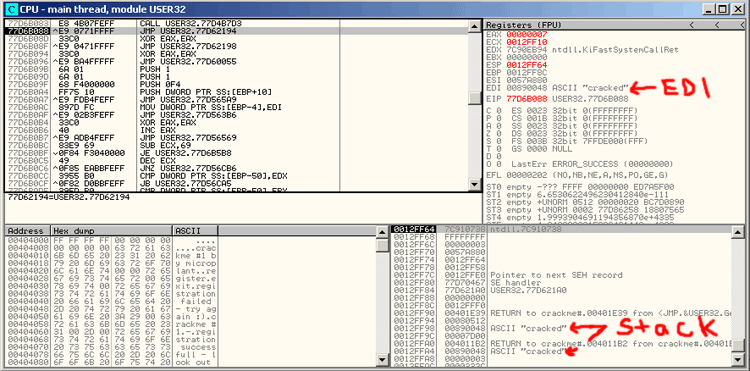Click the Hex dump column header
This screenshot has height=371, width=750.
click(112, 231)
